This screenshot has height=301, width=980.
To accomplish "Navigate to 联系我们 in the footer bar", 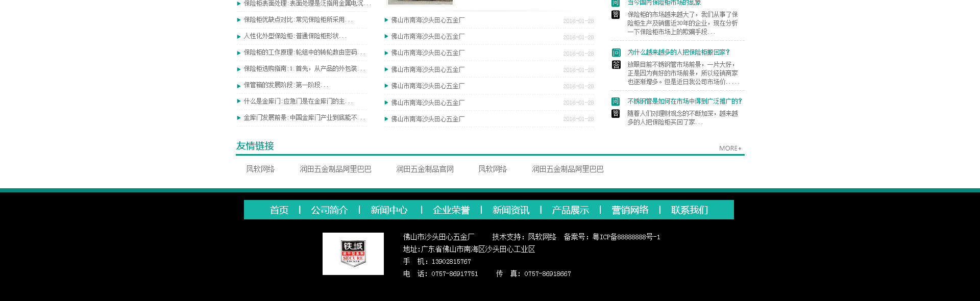I will tap(689, 210).
